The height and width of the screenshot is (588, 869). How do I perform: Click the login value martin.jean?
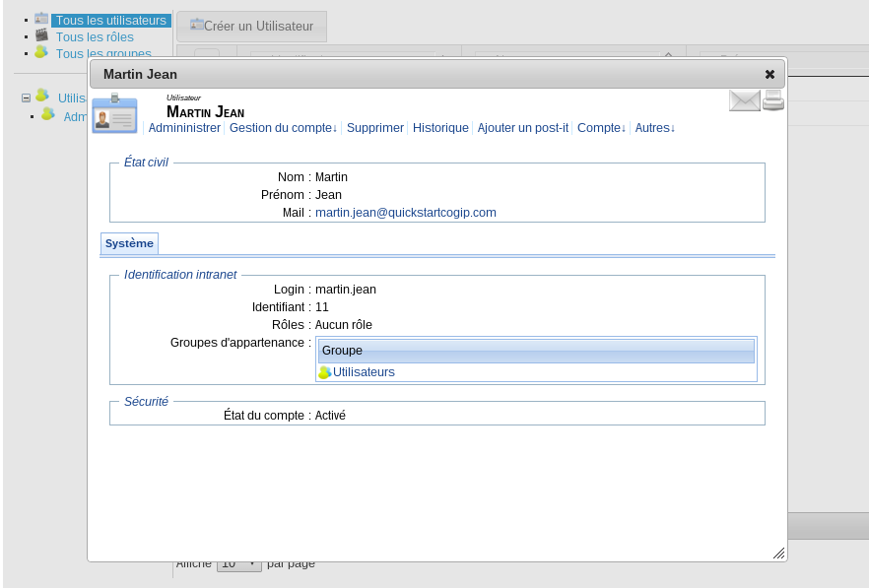tap(346, 290)
